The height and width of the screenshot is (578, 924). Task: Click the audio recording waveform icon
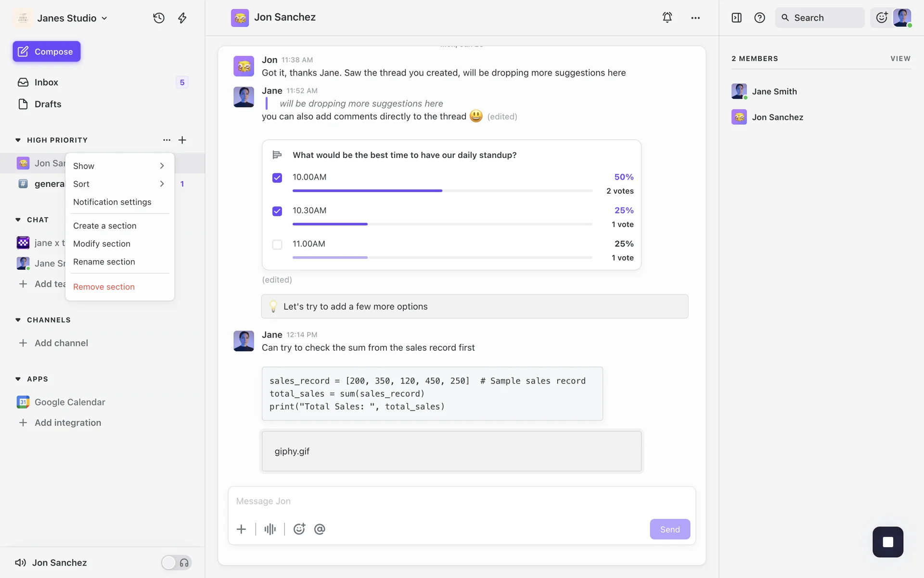(x=270, y=529)
